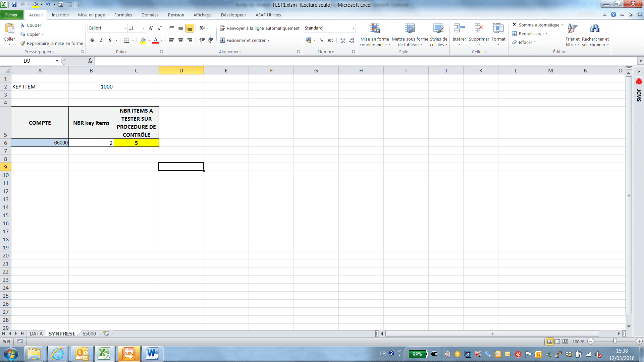Open the Name Box dropdown arrow

[57, 61]
